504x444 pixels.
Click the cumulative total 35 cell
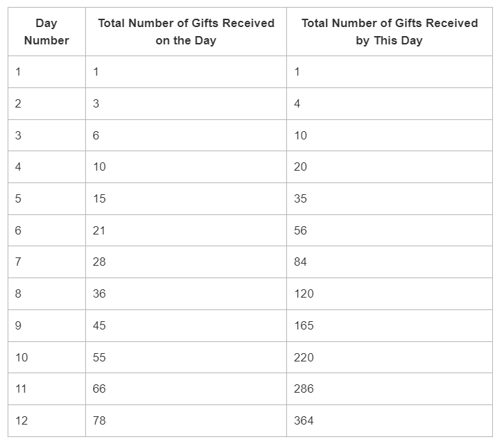(390, 198)
